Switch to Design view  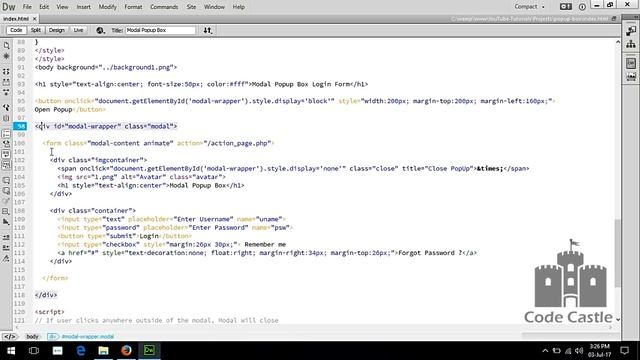pos(57,30)
